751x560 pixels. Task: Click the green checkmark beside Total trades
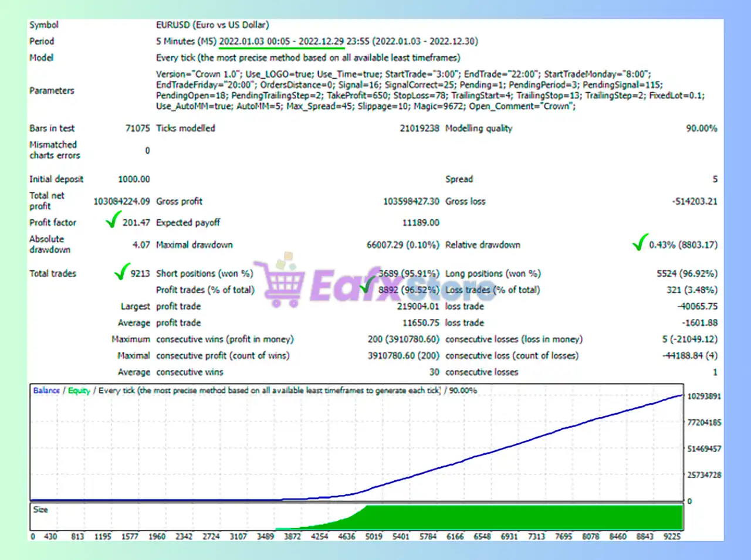click(x=121, y=271)
